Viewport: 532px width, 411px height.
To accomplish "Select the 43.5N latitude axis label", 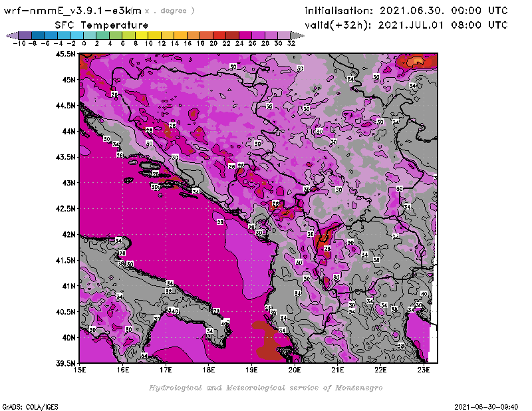I will pyautogui.click(x=65, y=157).
